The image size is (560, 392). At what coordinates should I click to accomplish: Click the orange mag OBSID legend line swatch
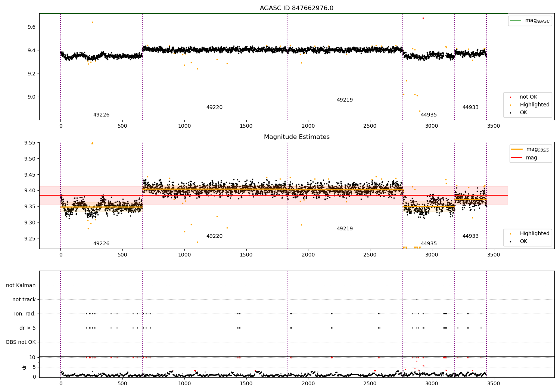click(517, 149)
